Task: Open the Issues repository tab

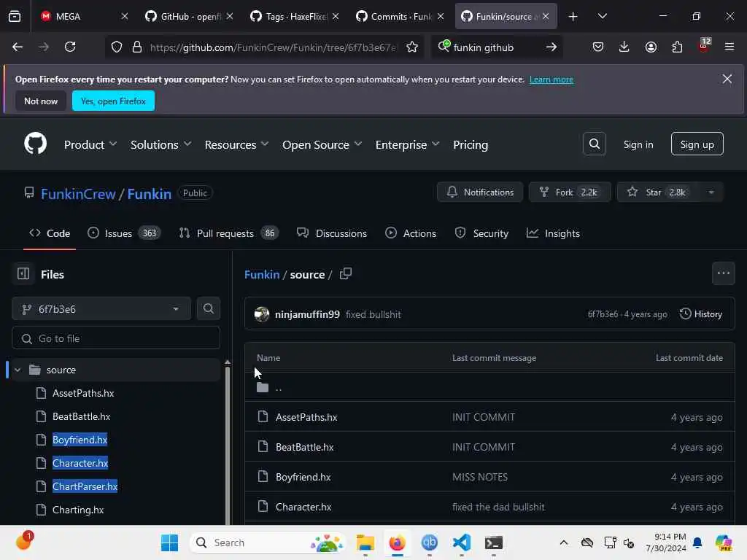Action: [x=124, y=233]
